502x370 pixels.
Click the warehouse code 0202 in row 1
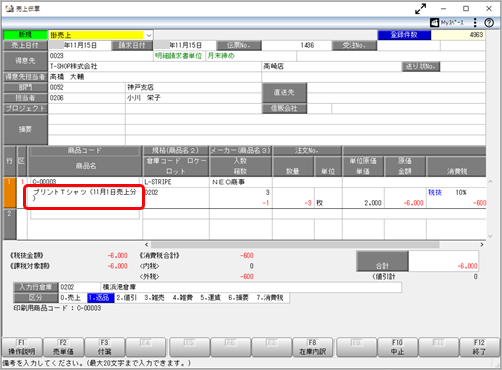[152, 192]
